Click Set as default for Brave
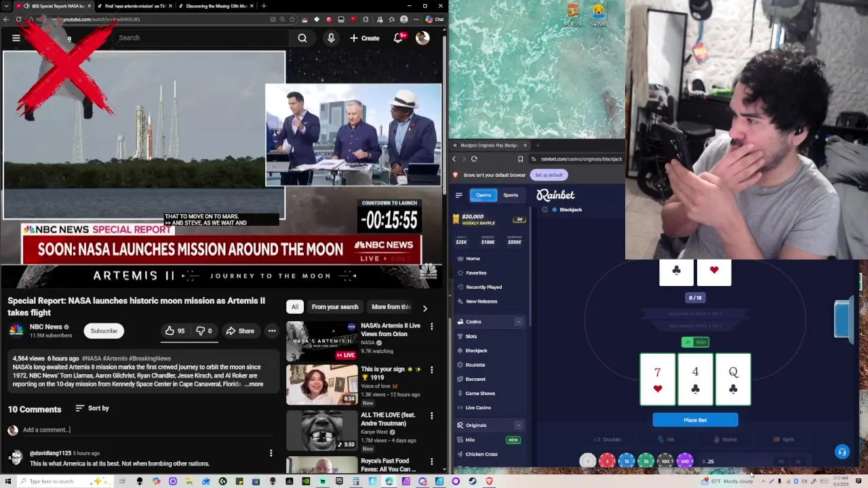The width and height of the screenshot is (868, 488). pos(549,175)
